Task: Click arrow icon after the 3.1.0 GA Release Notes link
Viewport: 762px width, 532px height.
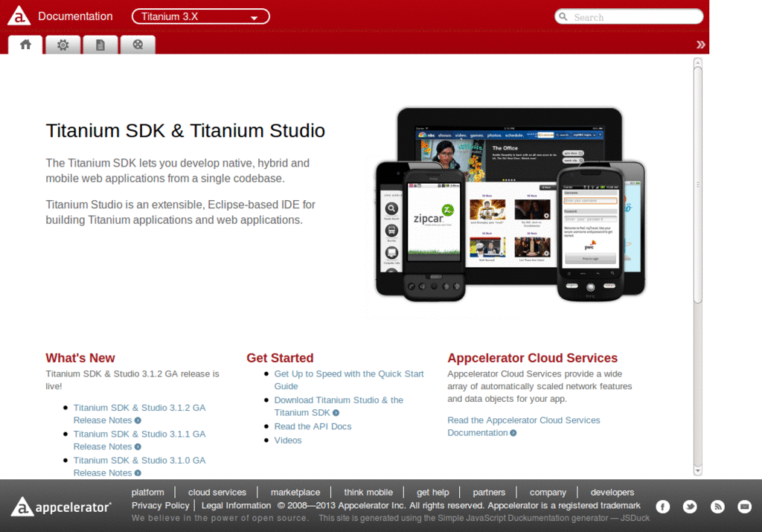Action: click(x=138, y=473)
